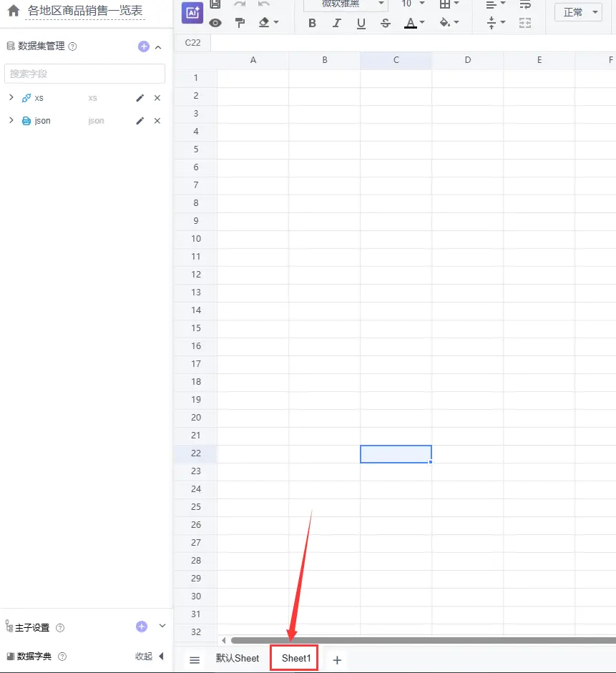Click the eye preview icon

215,23
